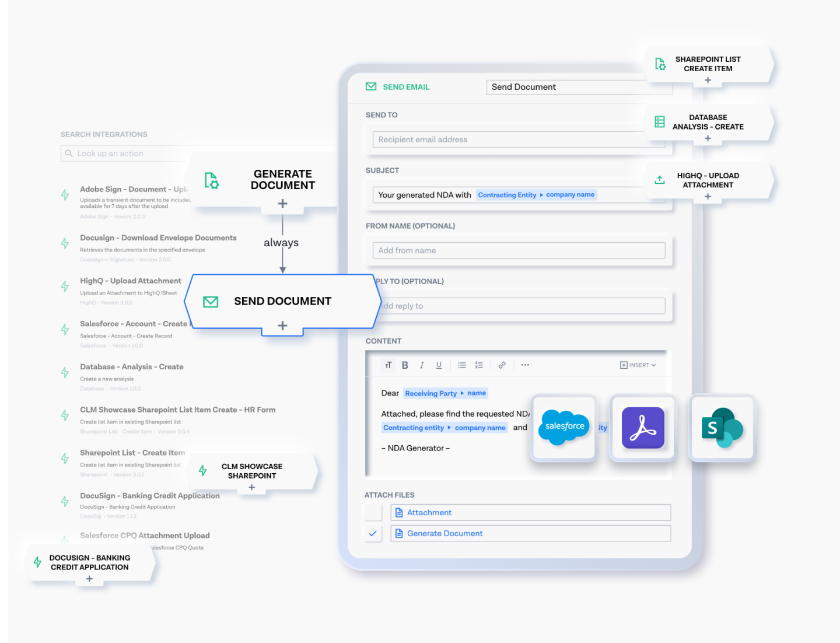Add a step below Send Document via plus
Screen dimensions: 840x643
click(282, 325)
